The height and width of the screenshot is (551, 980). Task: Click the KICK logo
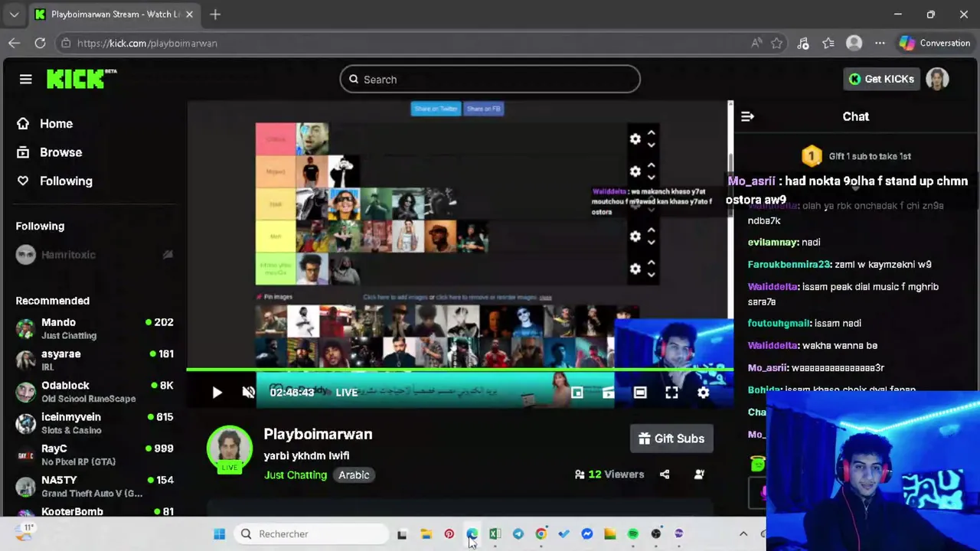click(81, 79)
